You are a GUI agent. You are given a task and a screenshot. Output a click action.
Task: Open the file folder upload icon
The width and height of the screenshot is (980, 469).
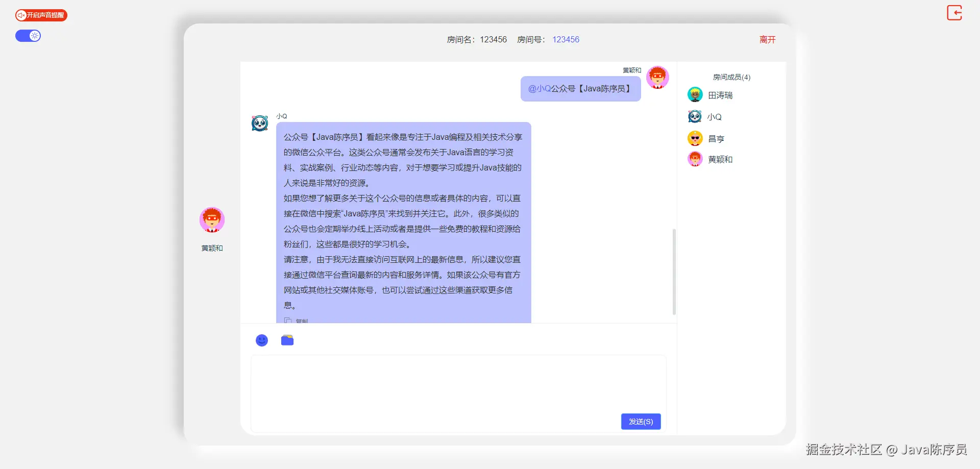coord(287,340)
